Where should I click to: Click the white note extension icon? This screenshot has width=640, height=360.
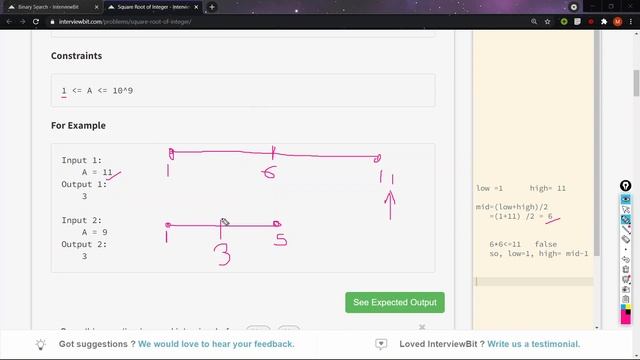tap(577, 22)
